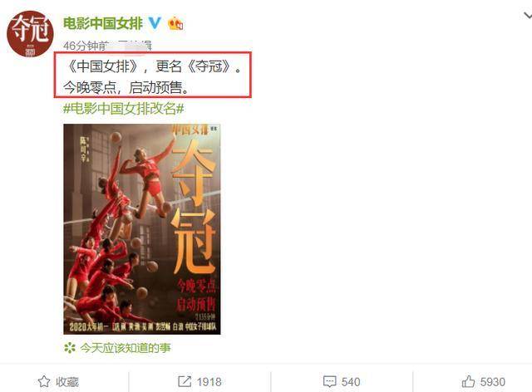Open the 电影中国女排 account name link
The image size is (532, 392).
tap(103, 23)
